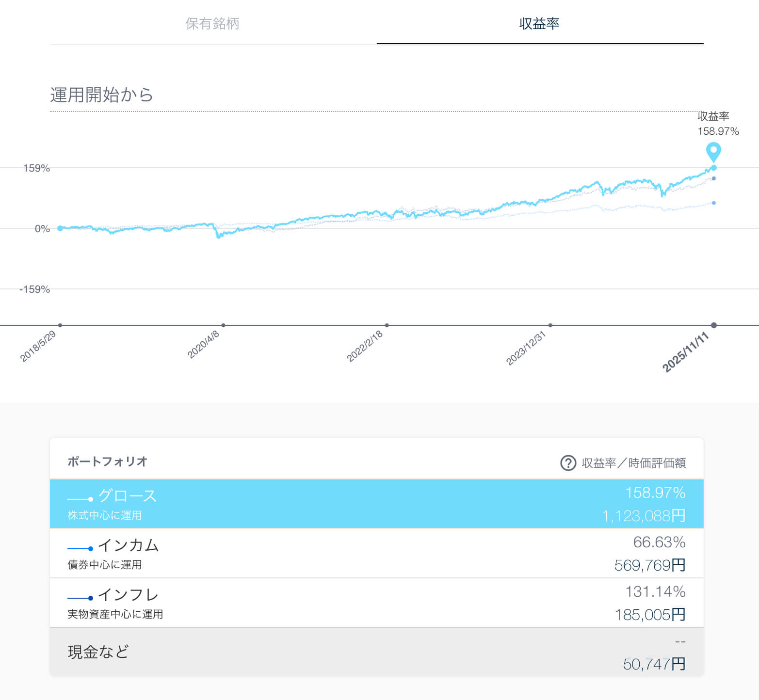This screenshot has width=759, height=700.
Task: Click the question mark help icon
Action: point(568,463)
